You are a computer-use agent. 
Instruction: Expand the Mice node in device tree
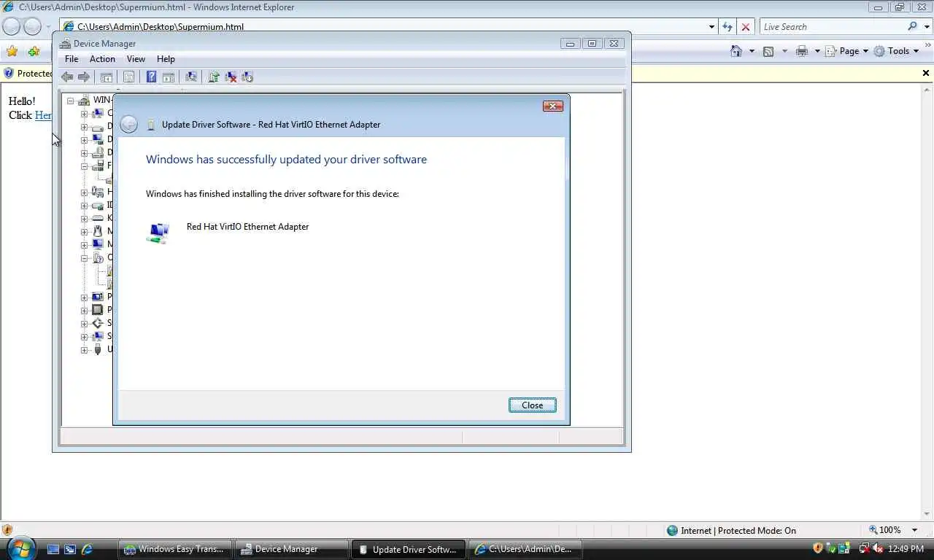tap(85, 231)
